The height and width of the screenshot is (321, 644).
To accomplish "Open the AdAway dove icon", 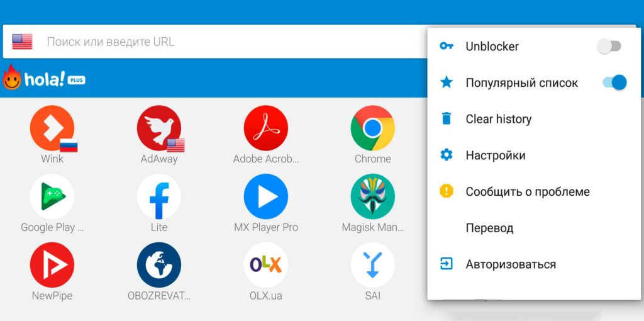I will [x=159, y=128].
